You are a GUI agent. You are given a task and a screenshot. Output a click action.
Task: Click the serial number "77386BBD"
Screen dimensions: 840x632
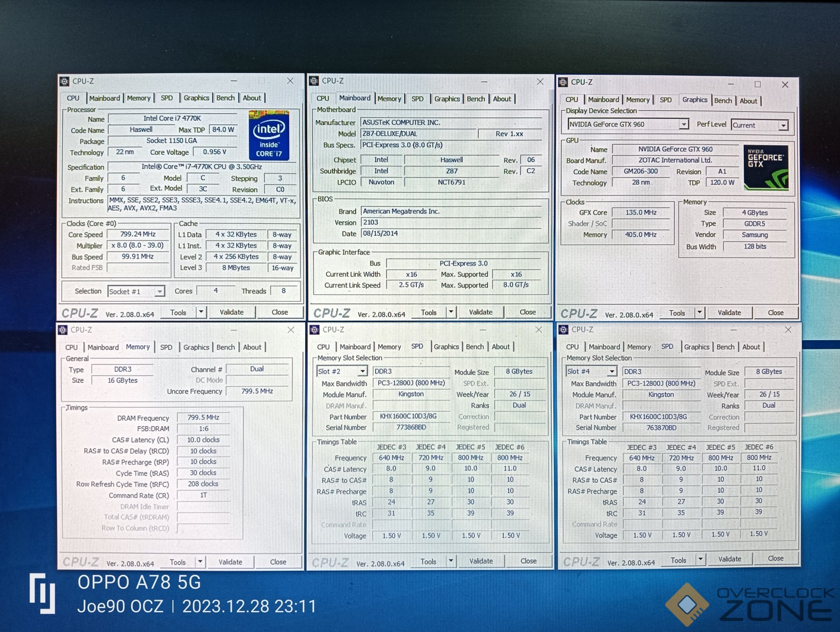click(x=411, y=427)
